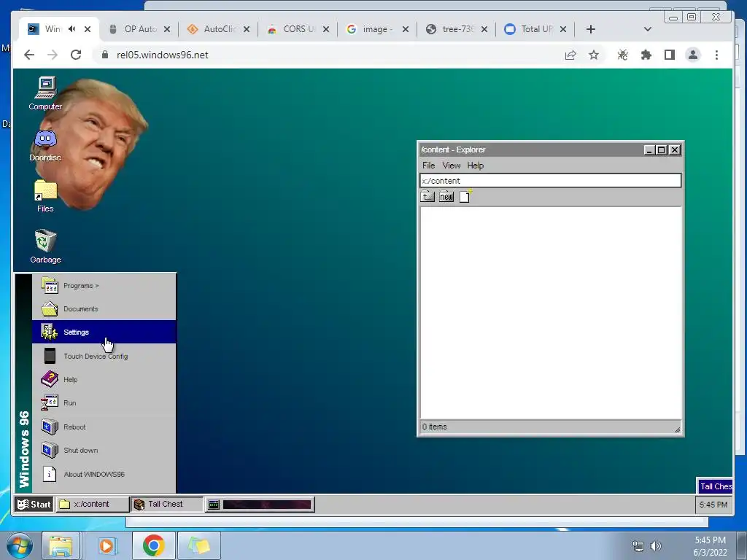Click the Chrome address bar URL
This screenshot has height=560, width=747.
[163, 55]
